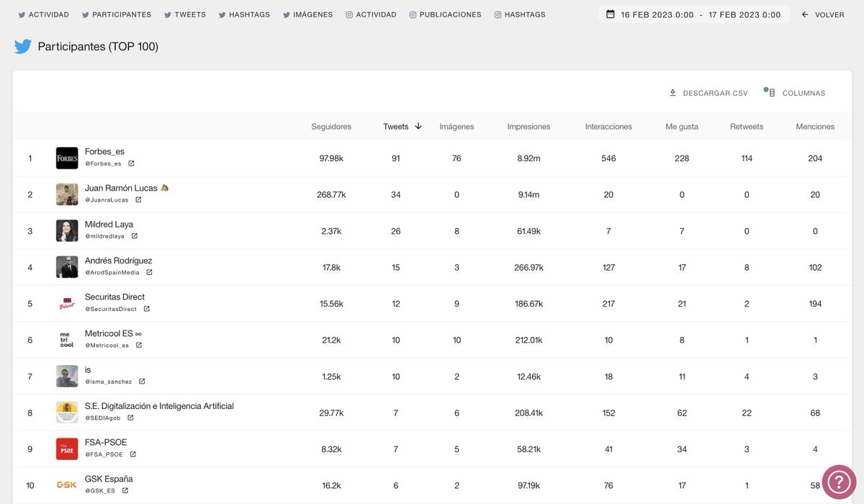
Task: Click SEDIAgob interactions value 152
Action: point(608,413)
